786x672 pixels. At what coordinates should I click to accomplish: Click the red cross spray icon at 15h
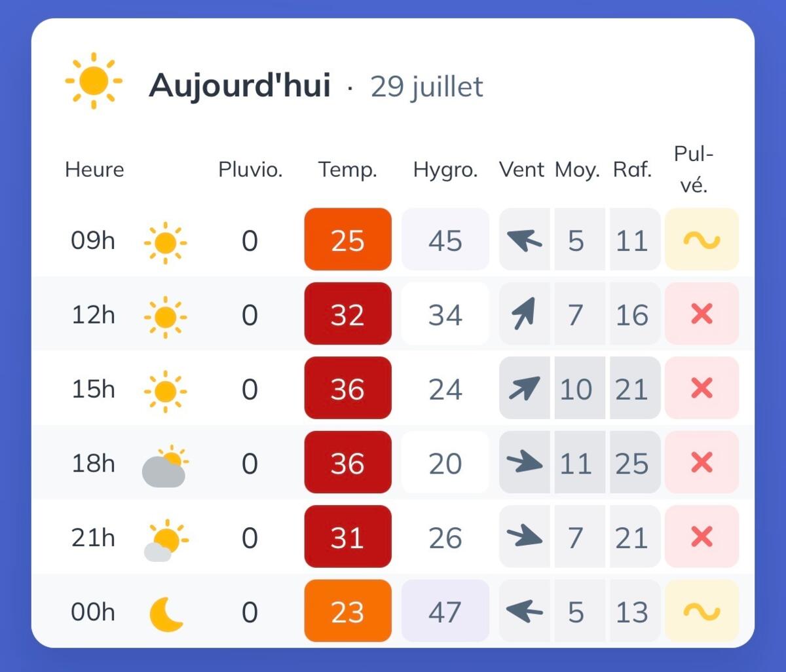click(702, 388)
